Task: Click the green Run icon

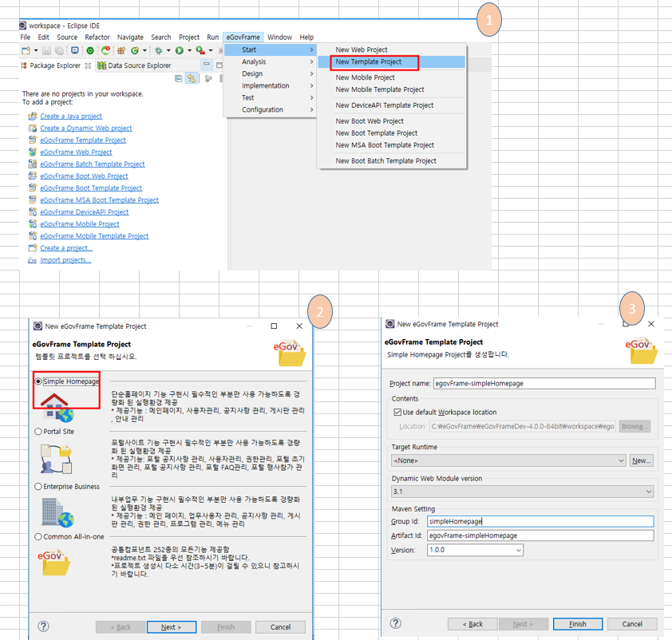Action: point(179,50)
